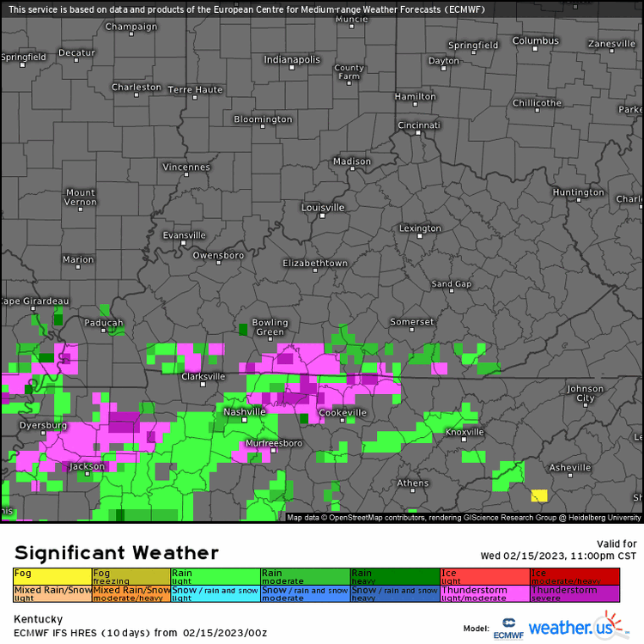Select the Rain light legend swatch
The width and height of the screenshot is (644, 644).
[x=216, y=576]
